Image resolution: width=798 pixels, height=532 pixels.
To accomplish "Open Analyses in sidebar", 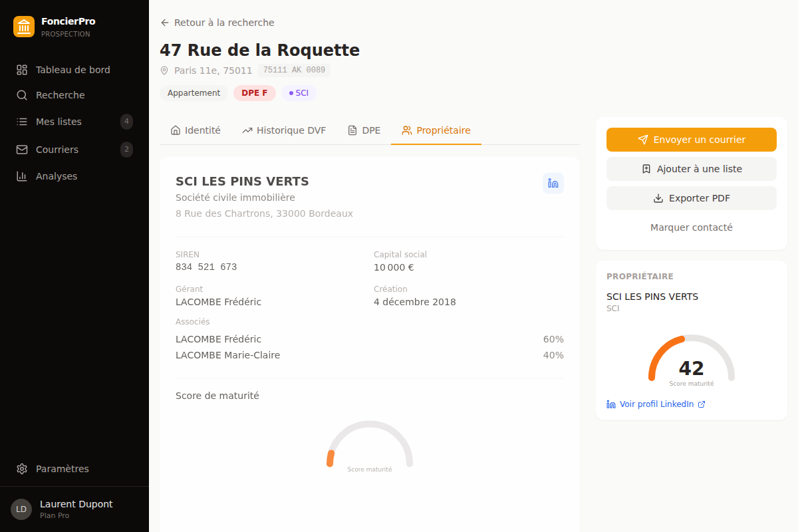I will [74, 176].
